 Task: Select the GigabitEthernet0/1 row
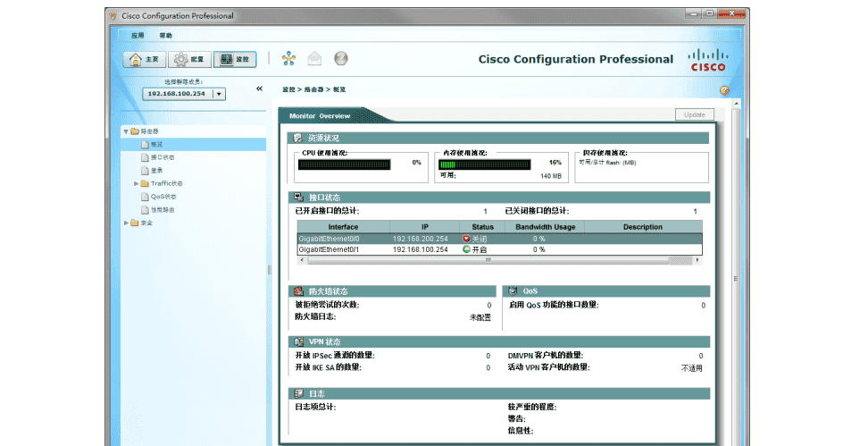500,249
